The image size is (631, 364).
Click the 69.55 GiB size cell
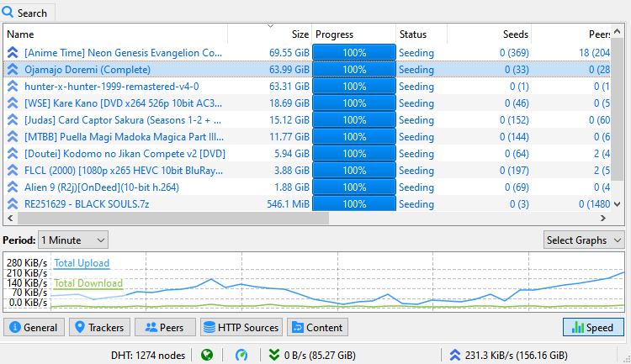click(x=289, y=53)
